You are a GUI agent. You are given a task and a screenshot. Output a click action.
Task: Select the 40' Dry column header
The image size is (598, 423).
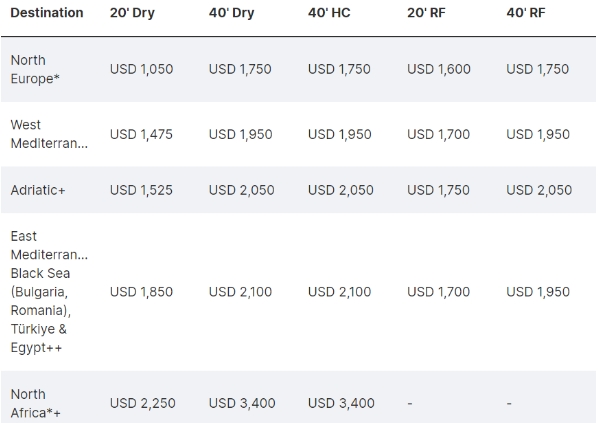point(231,13)
